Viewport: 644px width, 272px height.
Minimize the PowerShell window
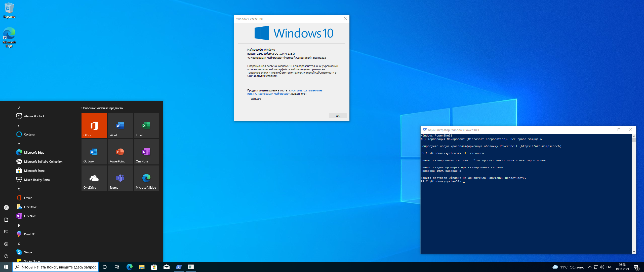click(608, 130)
